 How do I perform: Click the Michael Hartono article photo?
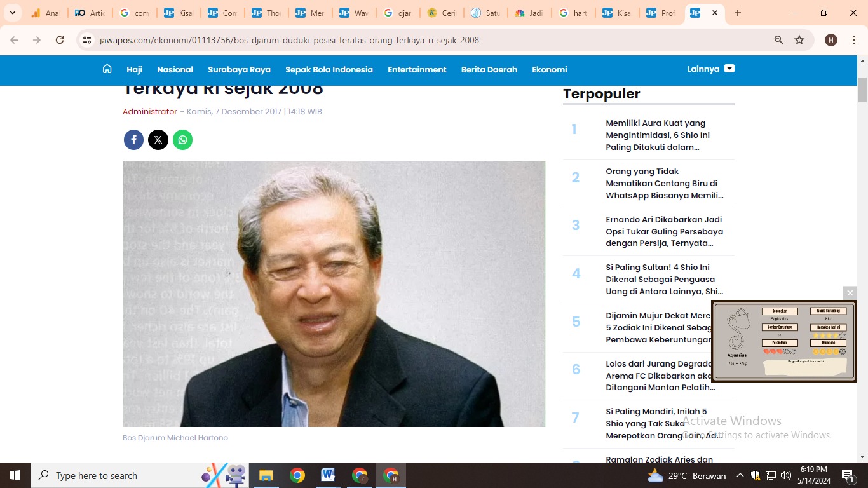click(x=334, y=294)
